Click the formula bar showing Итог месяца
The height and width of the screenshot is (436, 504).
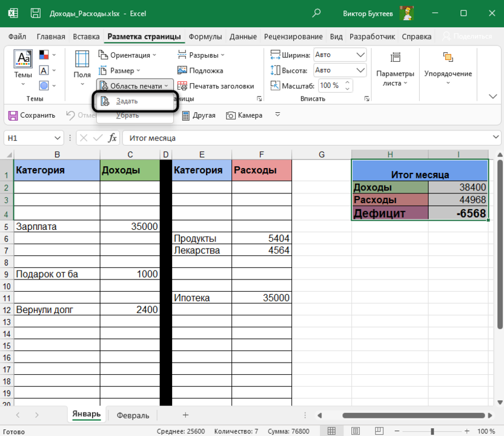click(303, 138)
